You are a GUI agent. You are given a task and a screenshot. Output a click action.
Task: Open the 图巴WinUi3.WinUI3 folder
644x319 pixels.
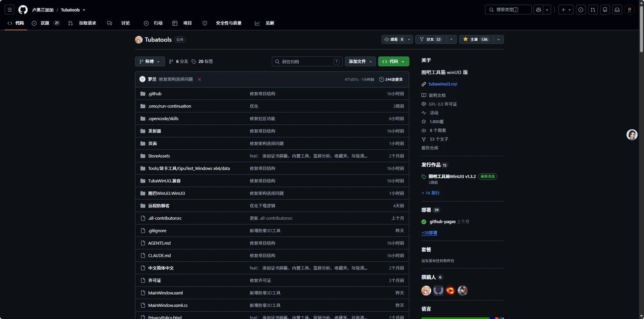click(167, 193)
